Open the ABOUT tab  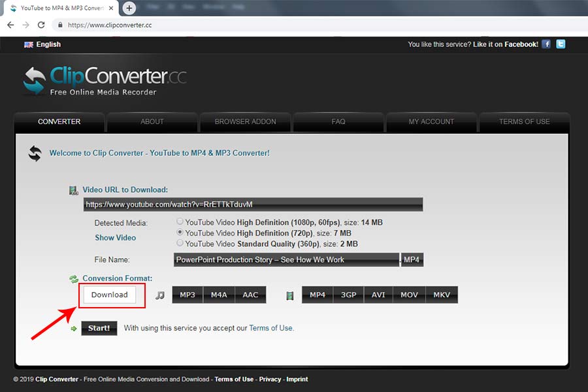pyautogui.click(x=152, y=122)
